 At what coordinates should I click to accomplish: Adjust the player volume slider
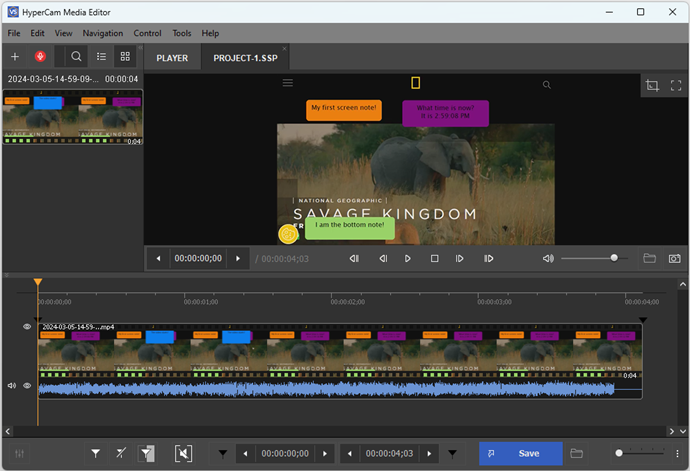[x=594, y=258]
